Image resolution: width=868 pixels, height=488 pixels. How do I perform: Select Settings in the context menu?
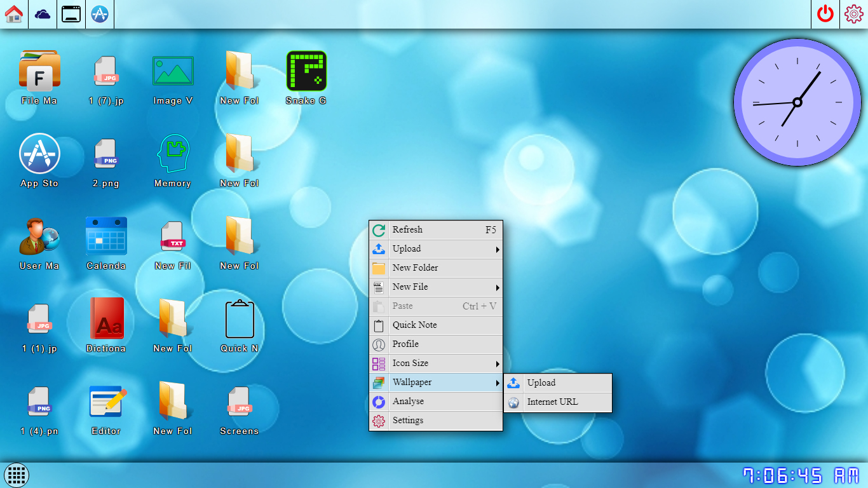coord(436,421)
